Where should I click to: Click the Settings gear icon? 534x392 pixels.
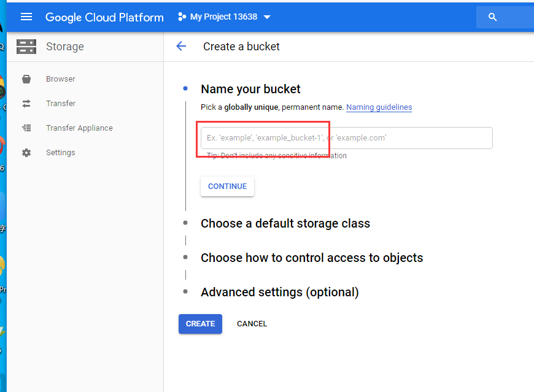click(26, 152)
